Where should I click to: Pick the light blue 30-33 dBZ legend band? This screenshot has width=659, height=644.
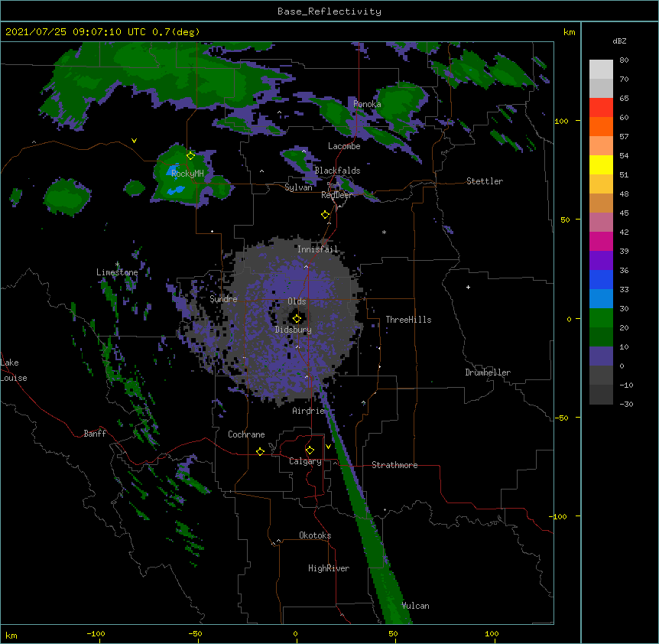(x=601, y=299)
